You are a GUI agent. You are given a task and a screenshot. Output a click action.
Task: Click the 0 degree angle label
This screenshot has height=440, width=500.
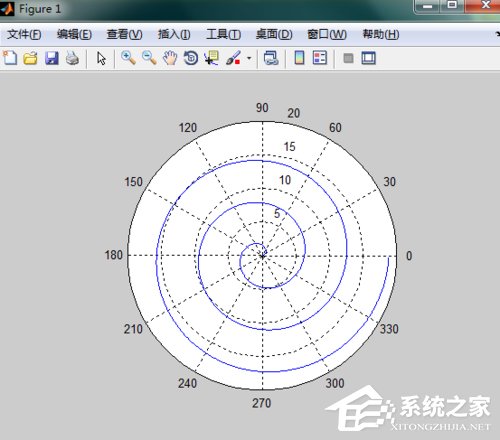tap(409, 256)
